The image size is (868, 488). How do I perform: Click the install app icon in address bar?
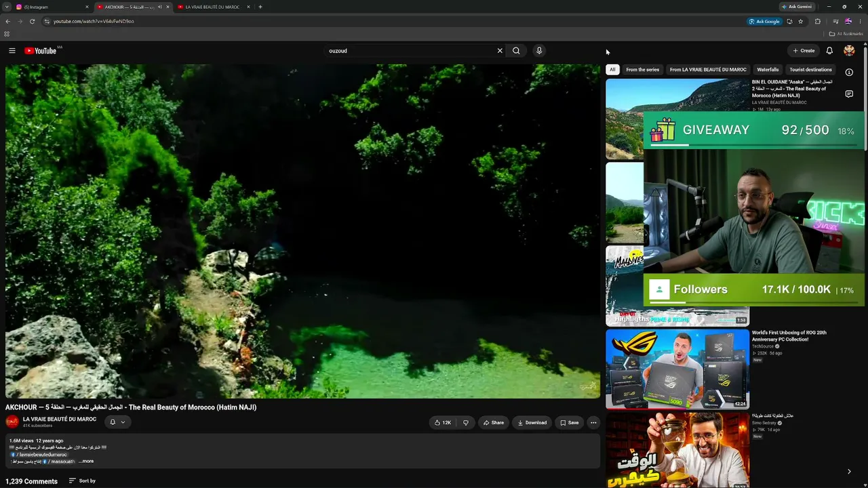point(789,21)
